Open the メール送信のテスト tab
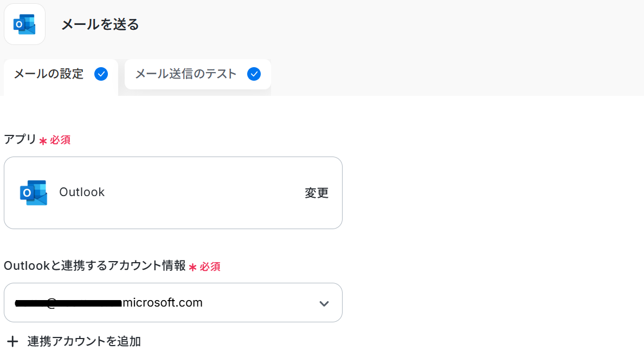 pyautogui.click(x=185, y=74)
